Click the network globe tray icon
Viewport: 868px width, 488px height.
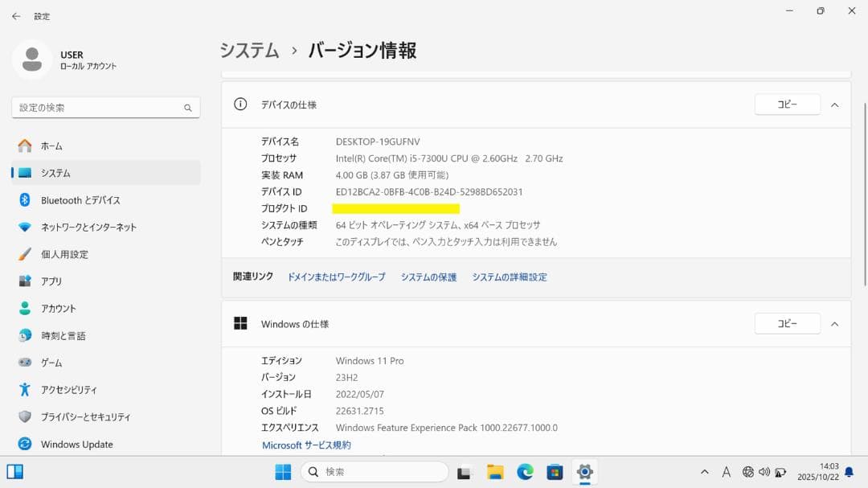pos(748,472)
